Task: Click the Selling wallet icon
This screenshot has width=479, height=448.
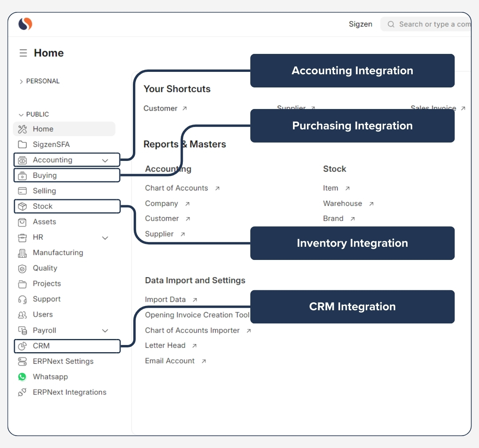Action: (22, 191)
